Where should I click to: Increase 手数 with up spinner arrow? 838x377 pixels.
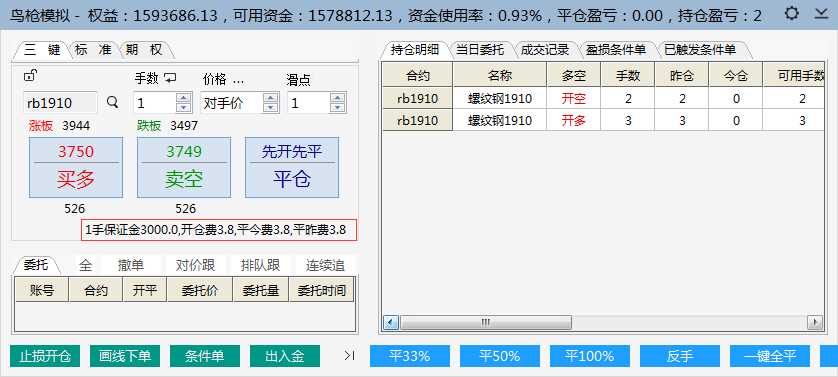184,98
